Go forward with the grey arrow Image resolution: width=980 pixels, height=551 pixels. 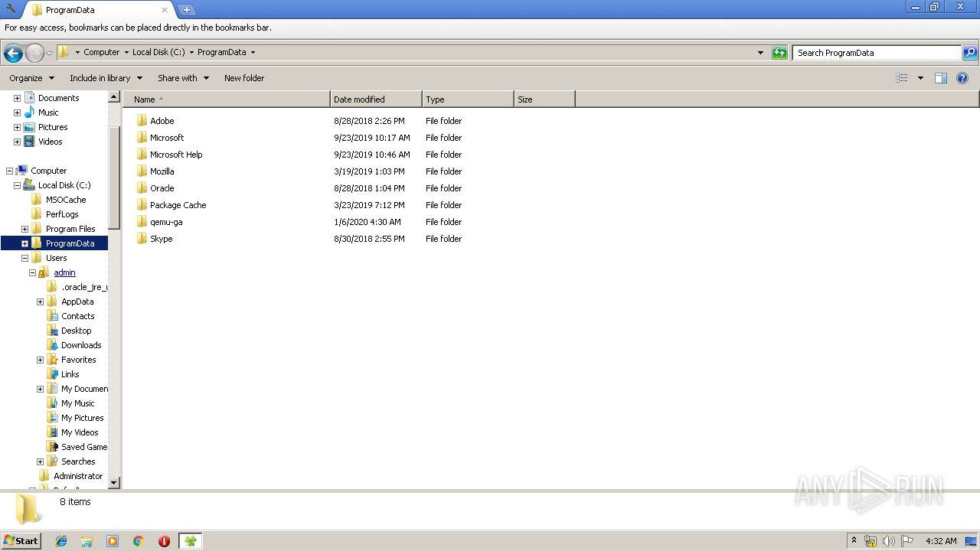[34, 53]
